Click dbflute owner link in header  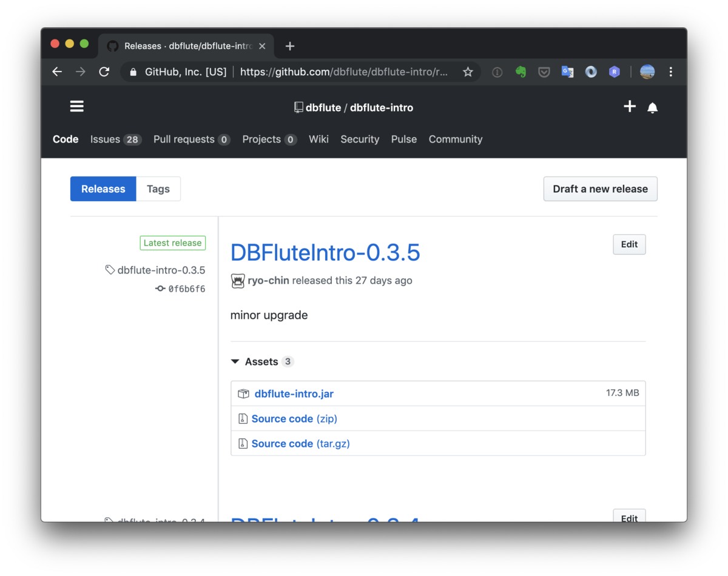point(323,107)
